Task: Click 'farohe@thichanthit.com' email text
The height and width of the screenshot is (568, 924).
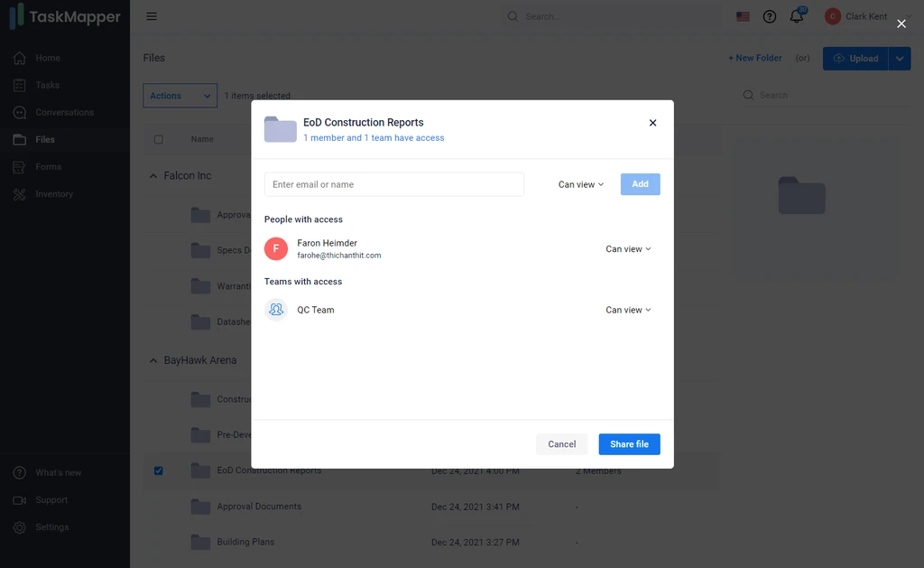Action: (x=339, y=256)
